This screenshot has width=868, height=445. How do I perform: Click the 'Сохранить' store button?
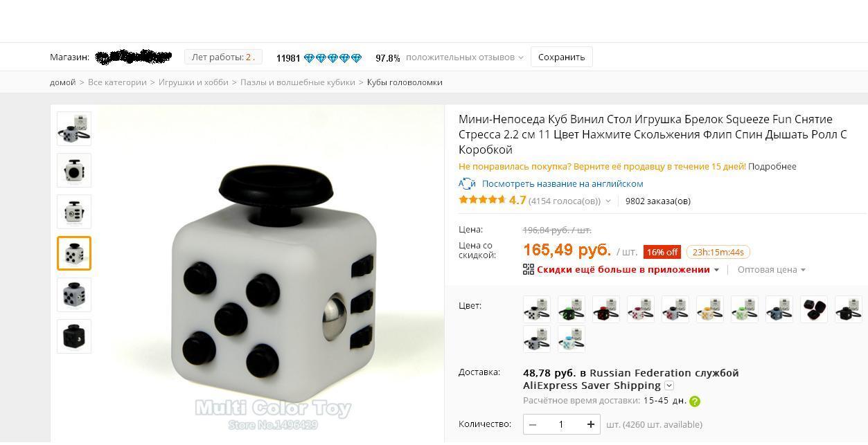click(562, 57)
